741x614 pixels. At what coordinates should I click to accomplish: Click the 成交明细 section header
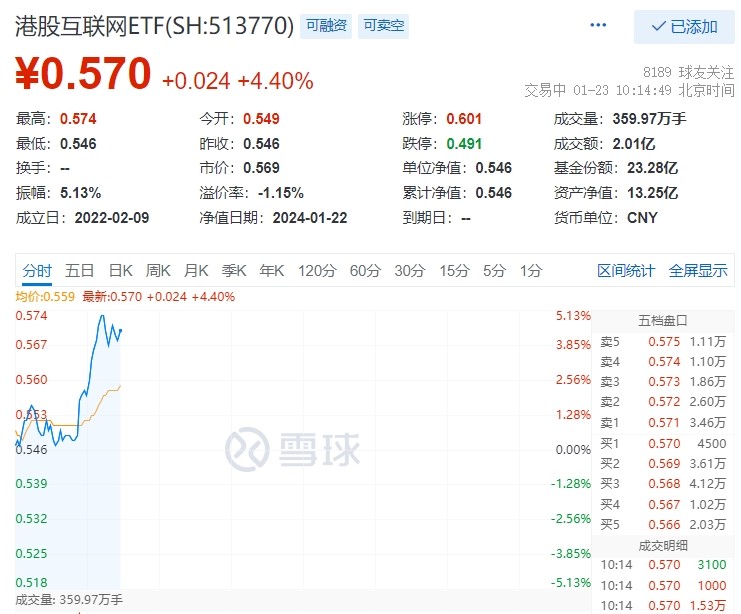[x=663, y=545]
